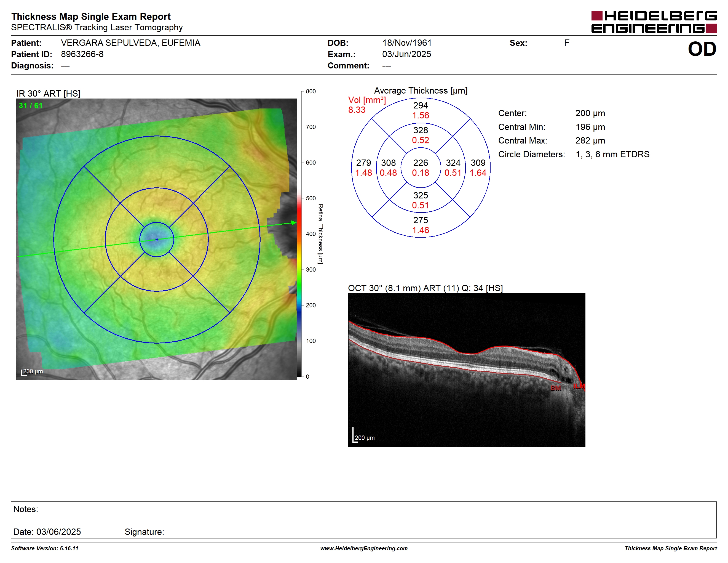Click outer superior volume 1.56
The width and height of the screenshot is (728, 563).
click(421, 115)
